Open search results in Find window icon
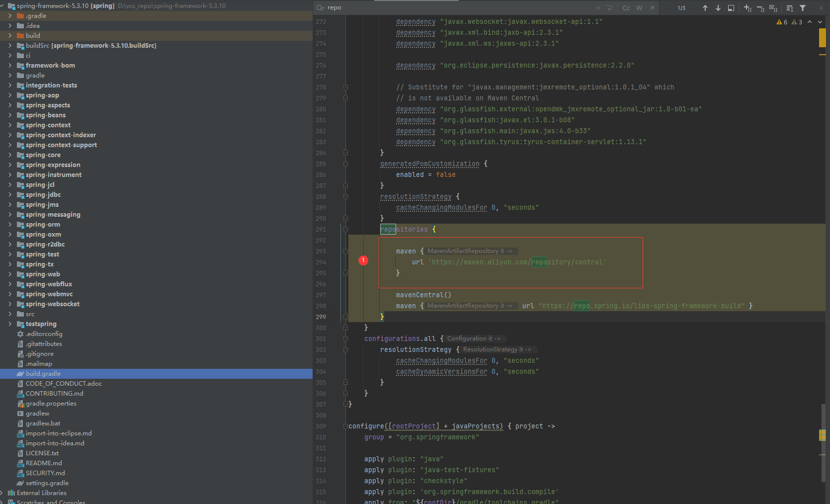830x504 pixels. 731,8
